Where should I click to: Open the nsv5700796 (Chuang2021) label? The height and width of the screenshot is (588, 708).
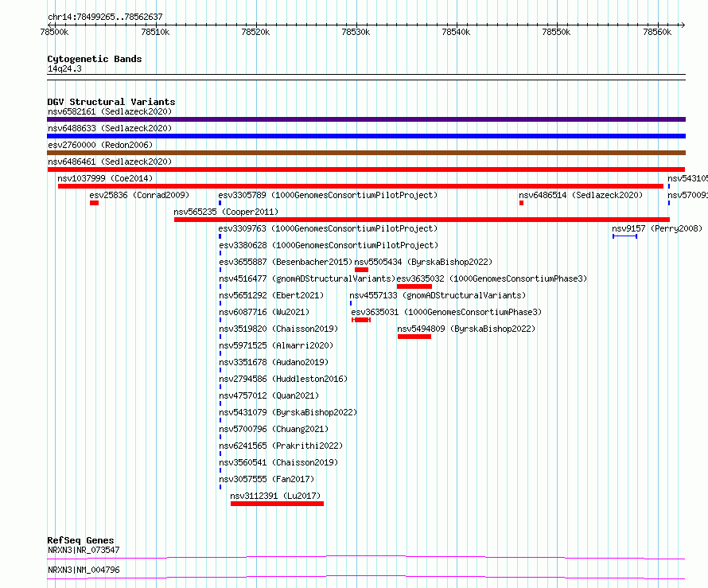pyautogui.click(x=274, y=429)
